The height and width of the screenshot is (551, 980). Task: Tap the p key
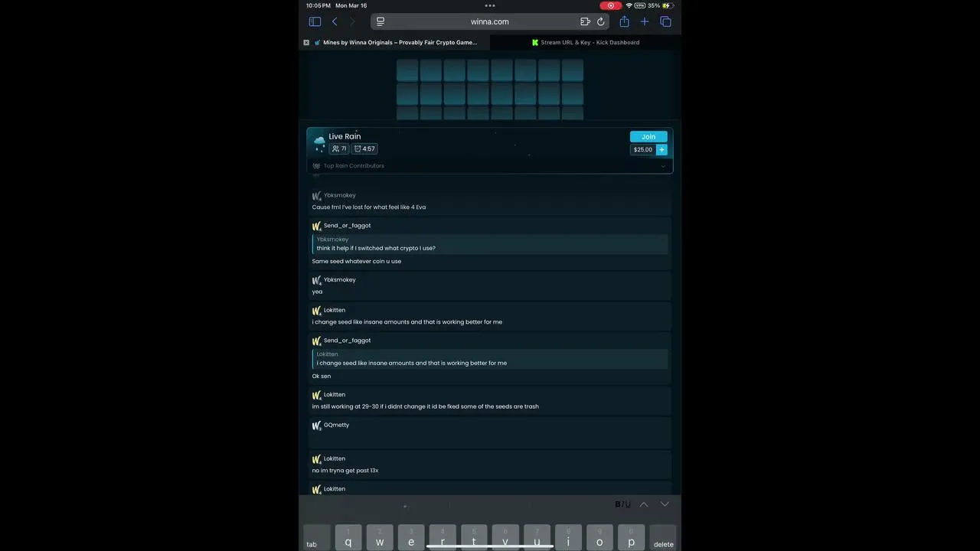coord(631,537)
